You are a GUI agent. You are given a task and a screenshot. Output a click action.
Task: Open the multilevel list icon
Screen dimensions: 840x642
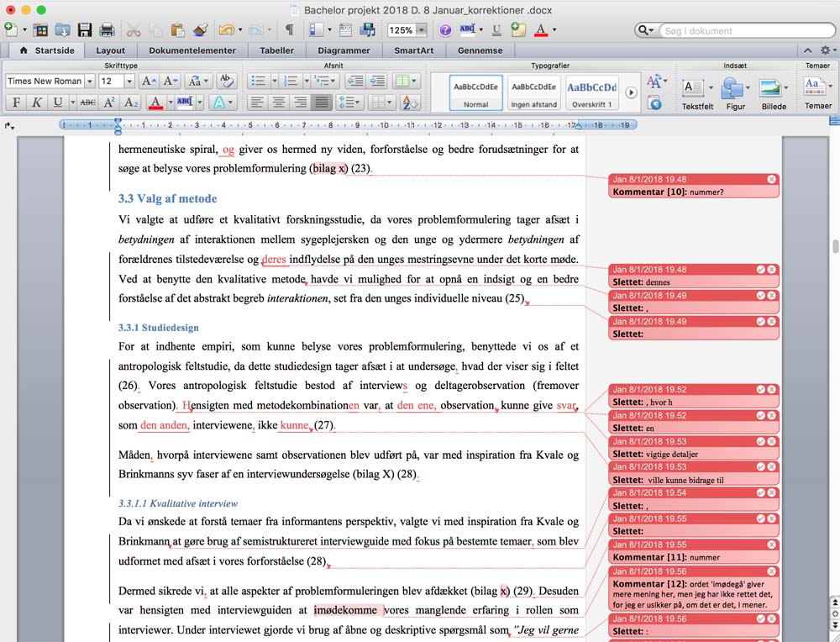tap(323, 81)
